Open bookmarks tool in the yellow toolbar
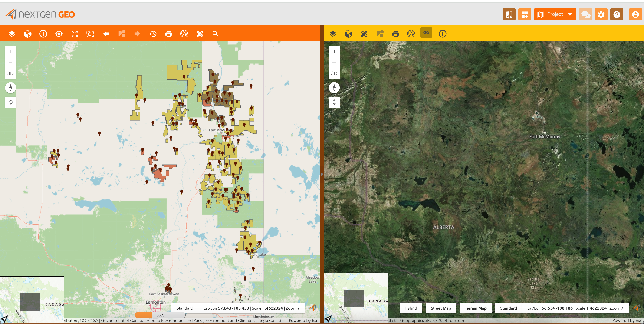This screenshot has height=324, width=644. (380, 34)
